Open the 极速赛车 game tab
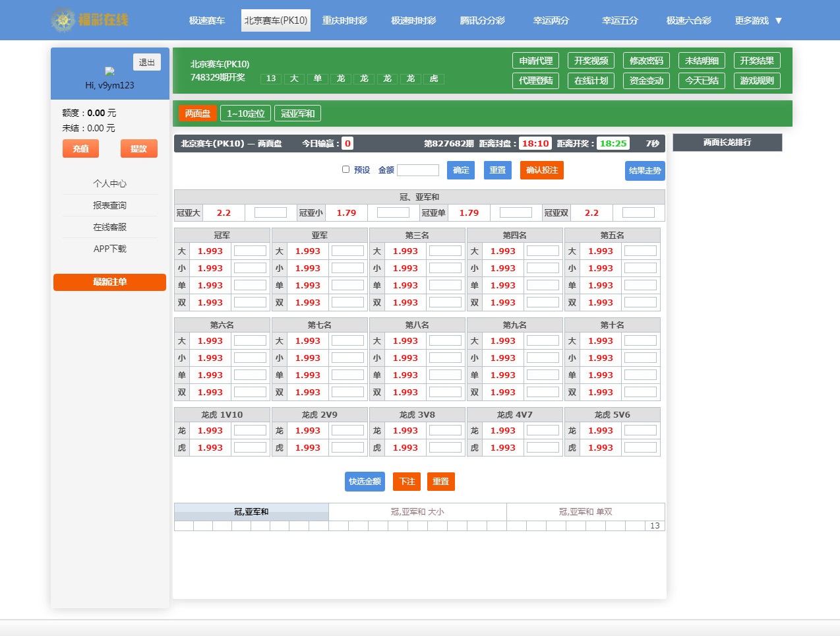Screen dimensions: 840x636 (207, 20)
